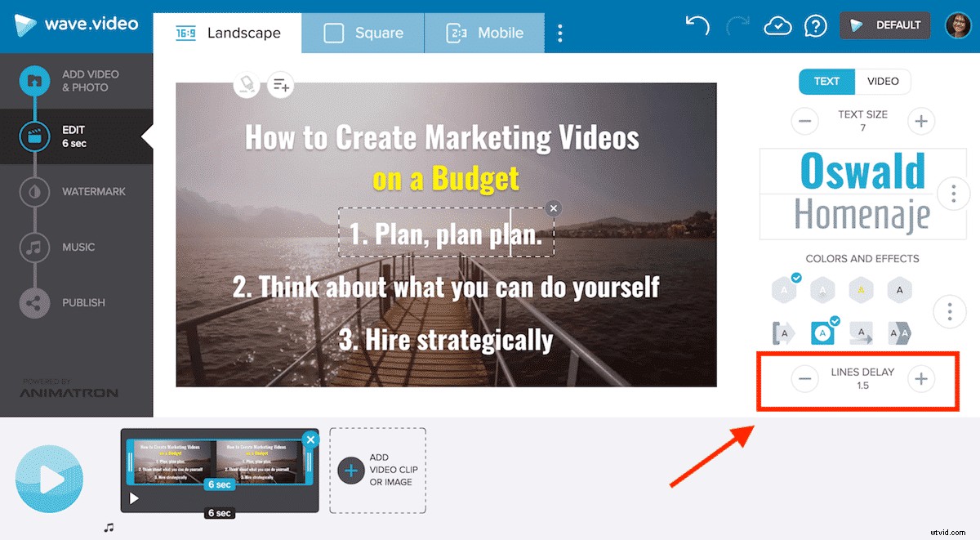
Task: Increase Lines Delay with the plus stepper
Action: coord(920,379)
